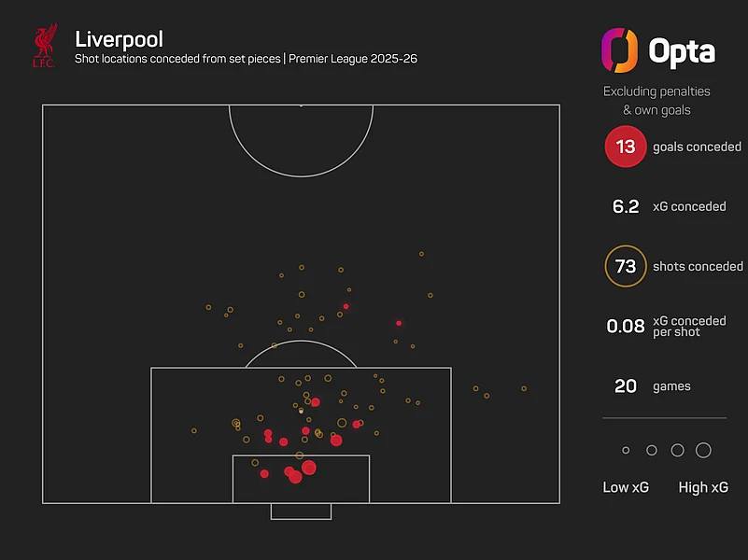748x560 pixels.
Task: Click the smallest xG legend circle
Action: [x=626, y=451]
